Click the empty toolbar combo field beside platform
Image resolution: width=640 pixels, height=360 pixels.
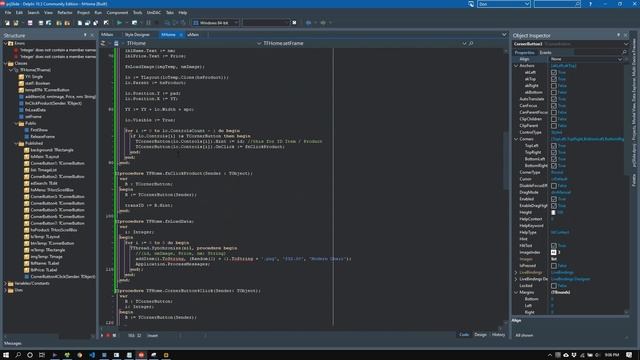tap(266, 23)
